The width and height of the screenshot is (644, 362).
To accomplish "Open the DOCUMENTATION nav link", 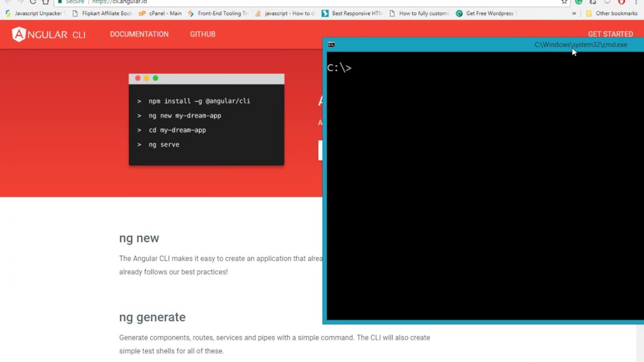I will pyautogui.click(x=139, y=34).
